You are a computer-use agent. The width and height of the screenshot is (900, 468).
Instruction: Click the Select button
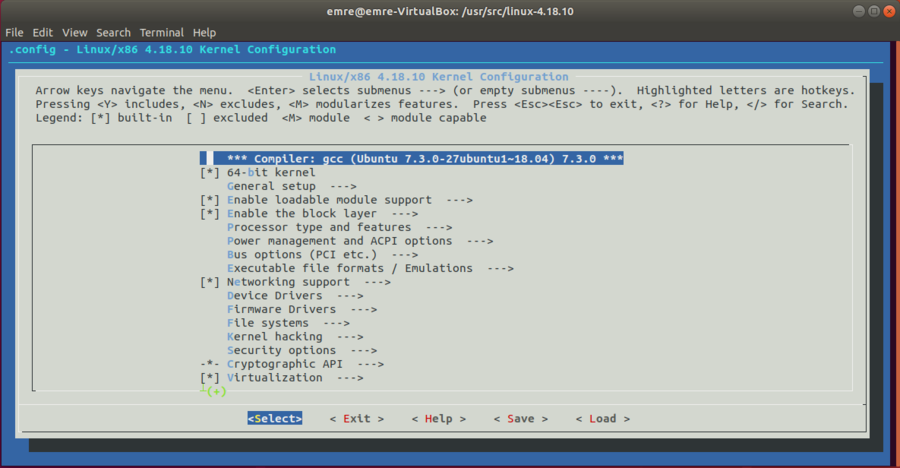pyautogui.click(x=275, y=419)
